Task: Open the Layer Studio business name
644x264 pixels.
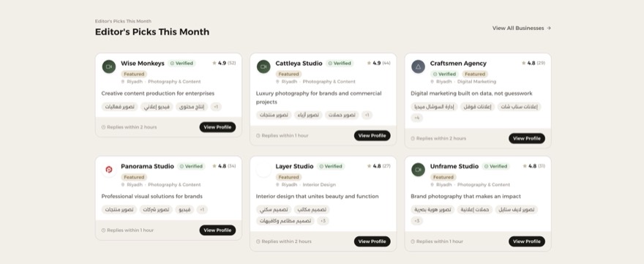Action: [294, 166]
